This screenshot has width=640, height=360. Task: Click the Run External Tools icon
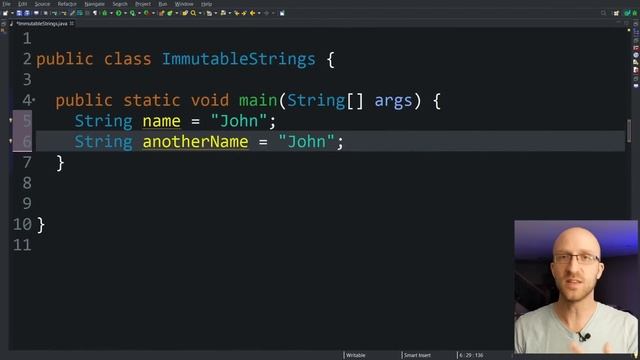click(x=146, y=13)
